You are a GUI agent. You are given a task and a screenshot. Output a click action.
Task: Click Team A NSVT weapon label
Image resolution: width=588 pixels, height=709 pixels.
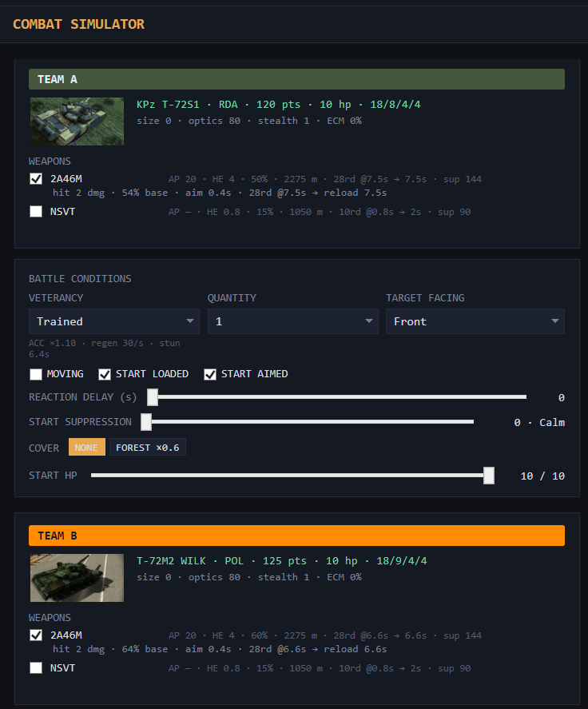coord(62,211)
